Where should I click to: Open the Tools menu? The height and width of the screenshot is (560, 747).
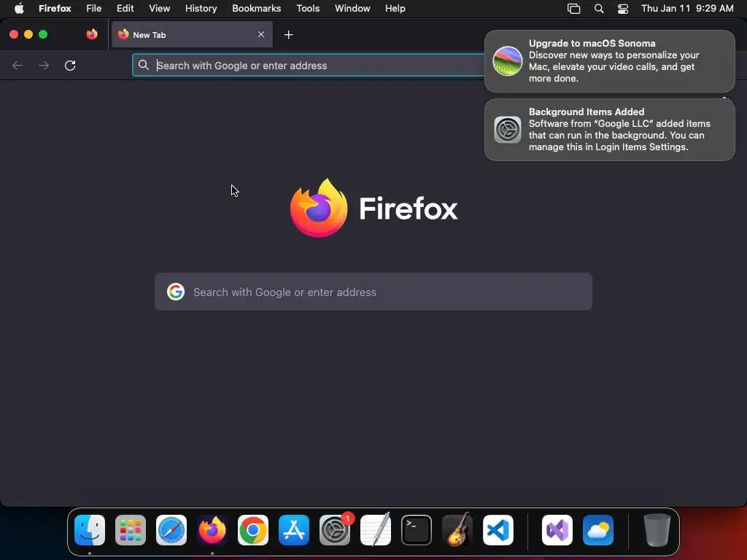(x=308, y=8)
